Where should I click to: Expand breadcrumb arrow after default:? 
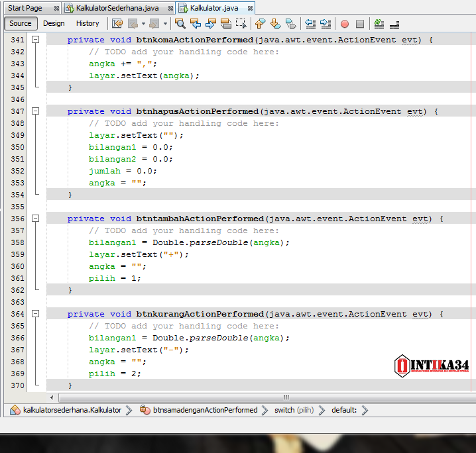[x=365, y=410]
